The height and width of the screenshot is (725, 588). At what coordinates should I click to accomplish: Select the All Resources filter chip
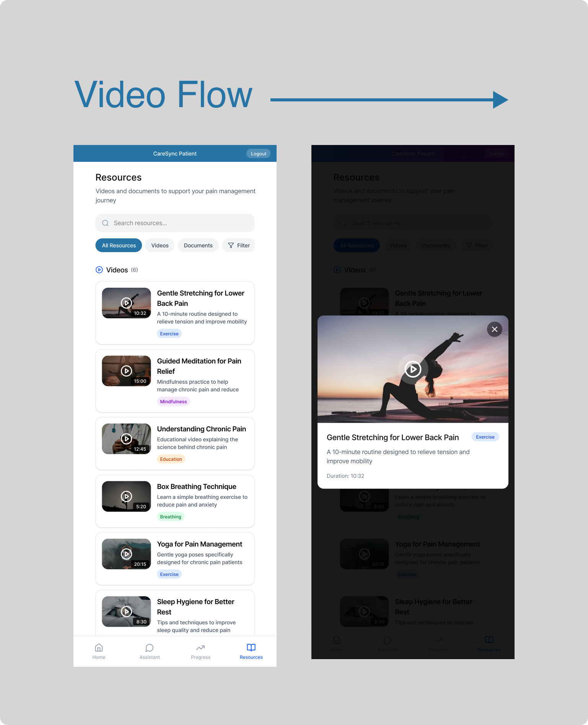[x=119, y=245]
